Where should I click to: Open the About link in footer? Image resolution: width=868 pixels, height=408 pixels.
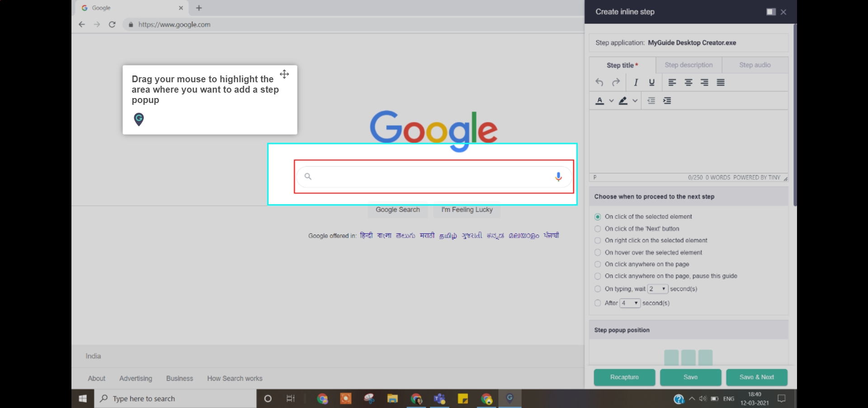(x=97, y=379)
